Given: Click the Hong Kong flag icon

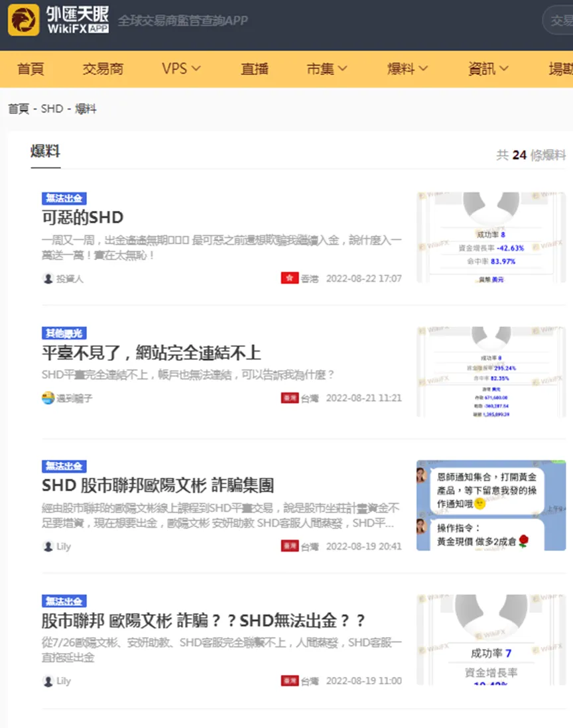Looking at the screenshot, I should coord(289,278).
